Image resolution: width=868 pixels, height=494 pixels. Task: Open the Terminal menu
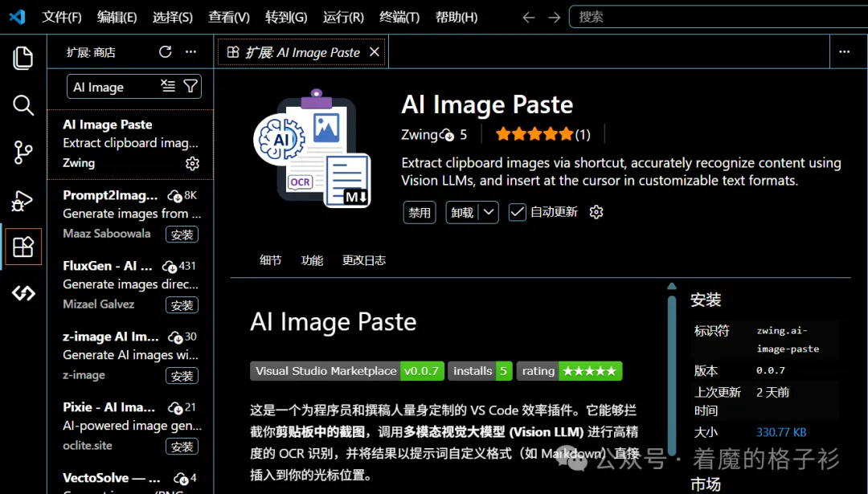(x=399, y=17)
